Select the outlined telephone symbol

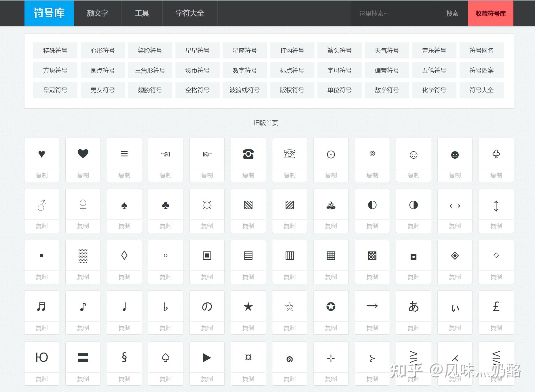[289, 154]
